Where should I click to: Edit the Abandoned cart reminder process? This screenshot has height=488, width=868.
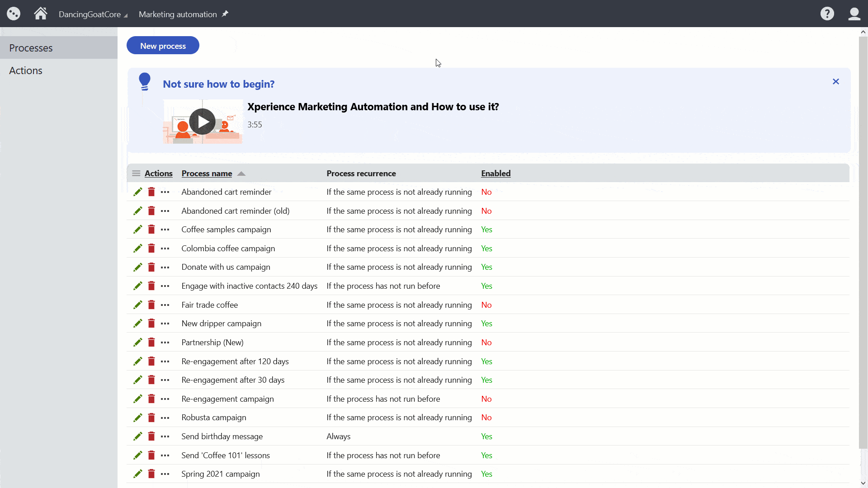(x=137, y=192)
